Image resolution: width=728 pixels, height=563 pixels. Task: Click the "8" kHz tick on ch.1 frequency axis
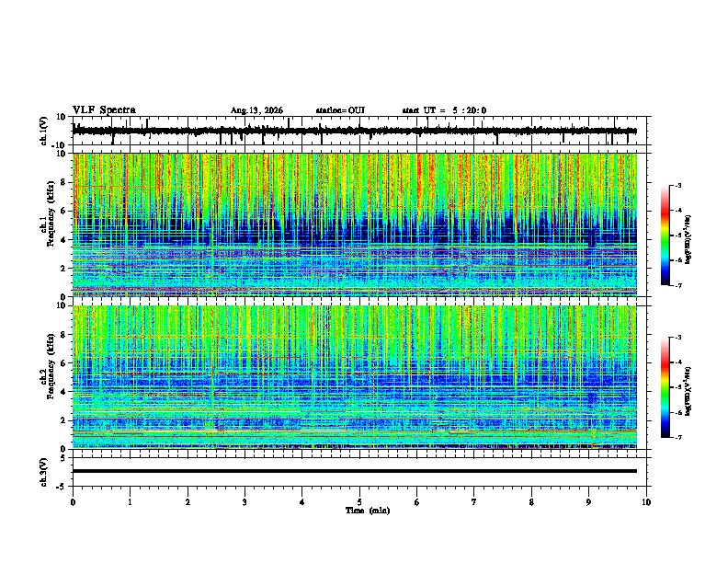click(x=64, y=182)
